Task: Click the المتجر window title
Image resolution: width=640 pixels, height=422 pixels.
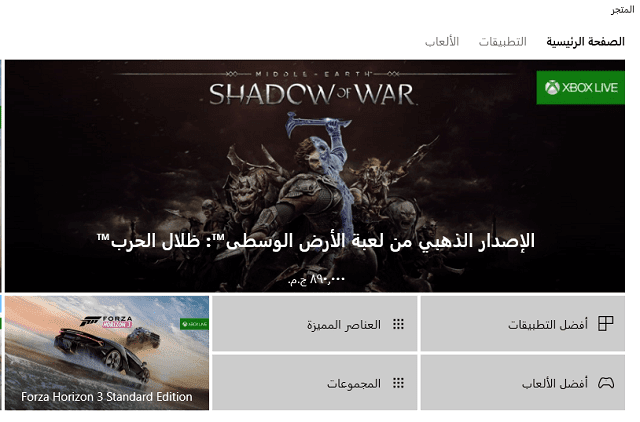Action: [622, 10]
